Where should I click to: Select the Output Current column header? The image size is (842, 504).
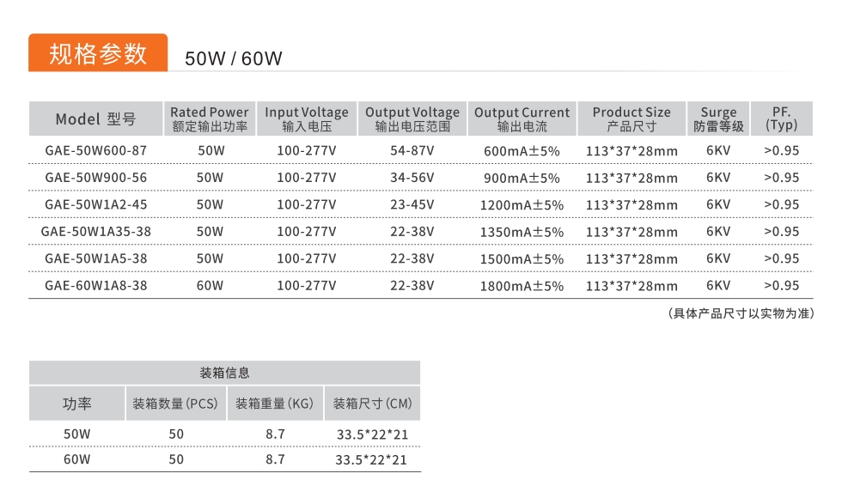pos(522,118)
